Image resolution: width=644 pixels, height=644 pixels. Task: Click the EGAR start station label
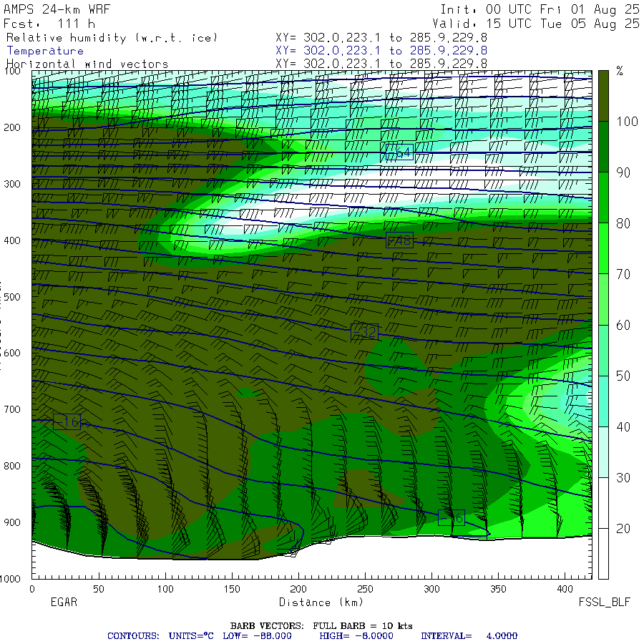(64, 602)
